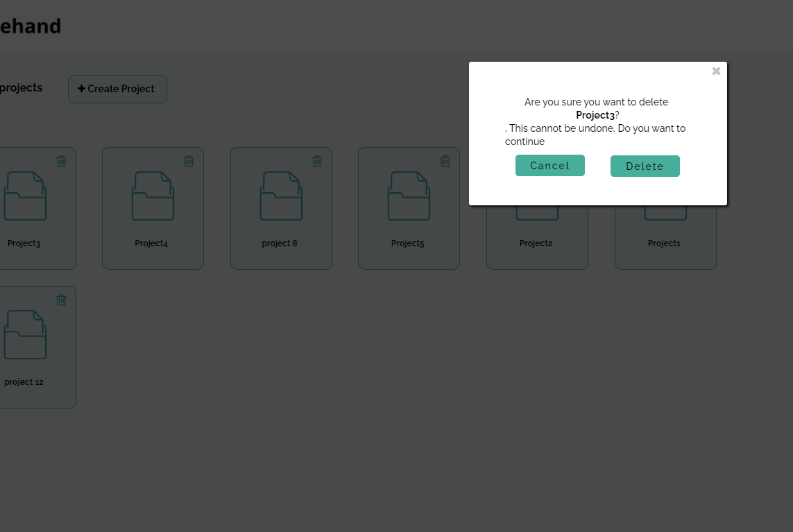Click the bold Project3 name in dialog

[595, 115]
